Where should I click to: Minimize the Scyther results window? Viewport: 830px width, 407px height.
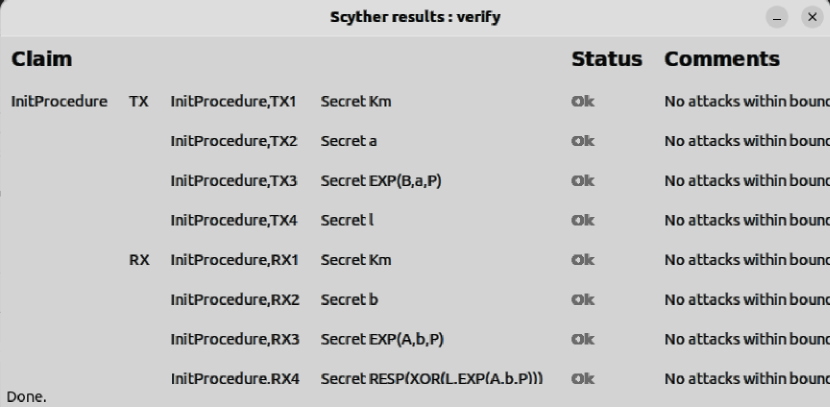click(777, 19)
